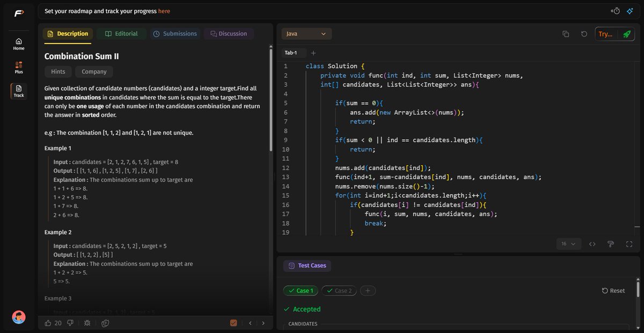This screenshot has width=644, height=333.
Task: Go to the previous problem arrow
Action: pyautogui.click(x=250, y=323)
